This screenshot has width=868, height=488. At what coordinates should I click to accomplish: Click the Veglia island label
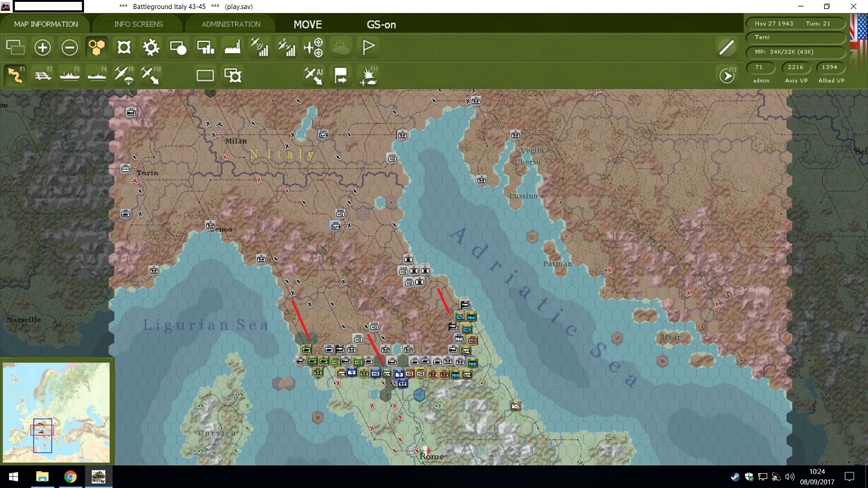click(x=532, y=151)
